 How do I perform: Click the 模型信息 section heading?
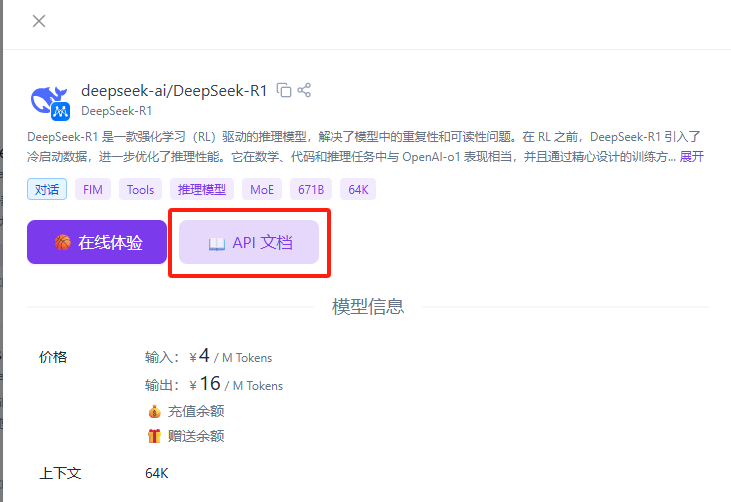point(368,306)
